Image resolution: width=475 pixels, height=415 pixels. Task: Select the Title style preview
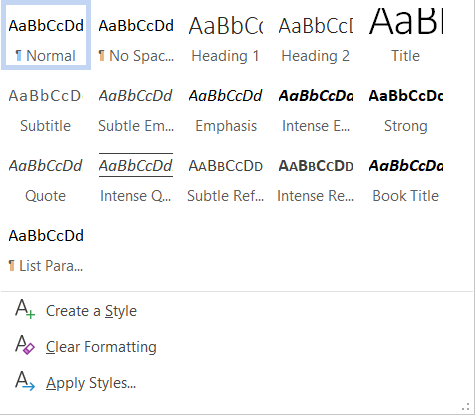coord(406,35)
